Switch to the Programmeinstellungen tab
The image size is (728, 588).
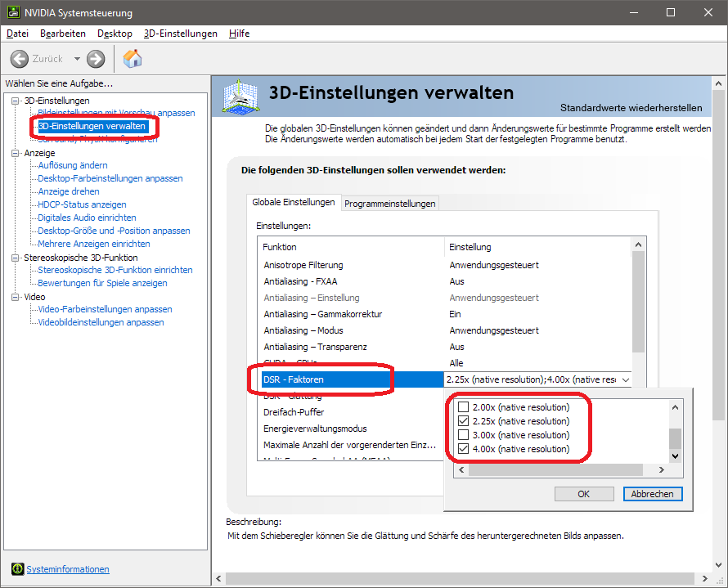pyautogui.click(x=389, y=204)
